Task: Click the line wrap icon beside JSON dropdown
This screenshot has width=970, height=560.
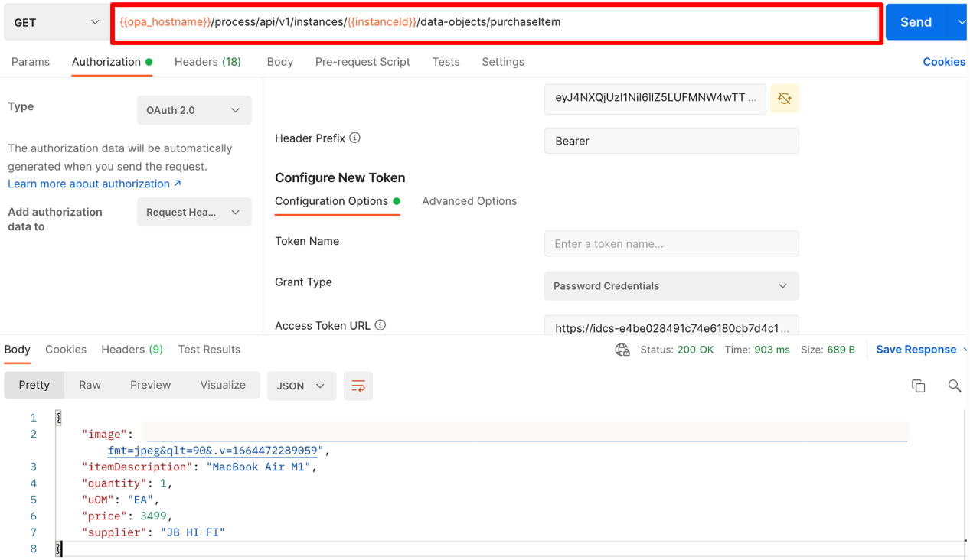Action: tap(358, 386)
